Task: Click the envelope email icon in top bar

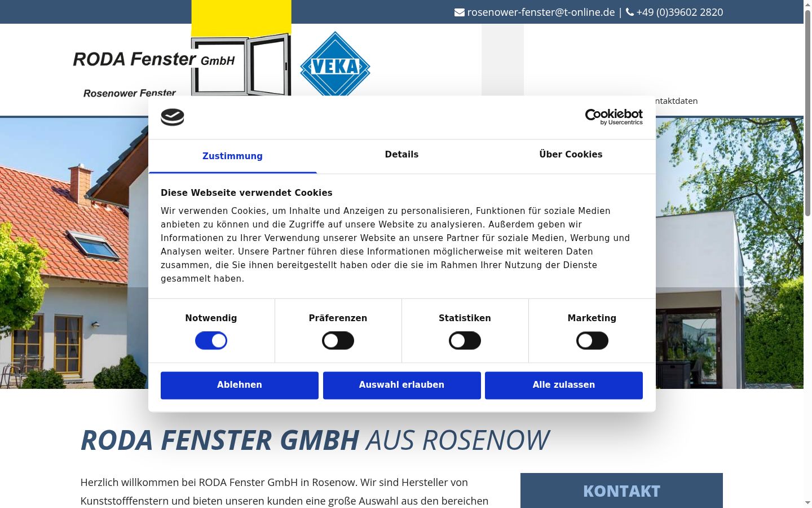Action: 460,12
